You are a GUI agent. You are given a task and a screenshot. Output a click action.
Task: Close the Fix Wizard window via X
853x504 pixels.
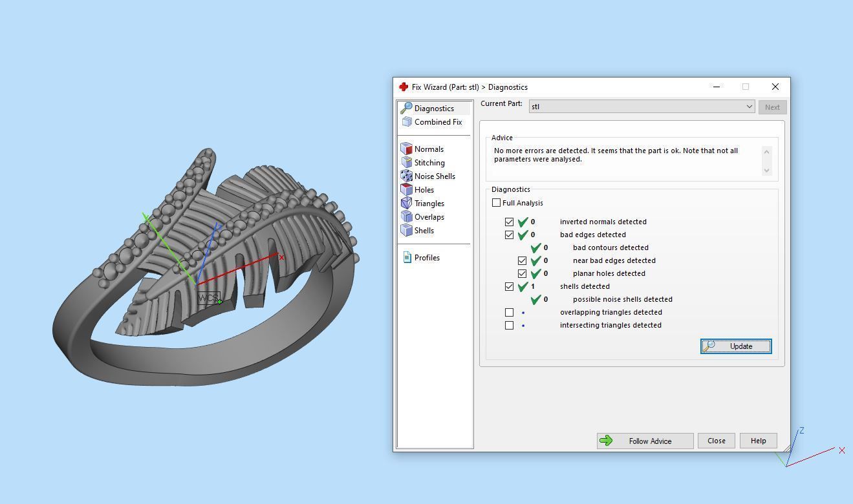point(775,87)
